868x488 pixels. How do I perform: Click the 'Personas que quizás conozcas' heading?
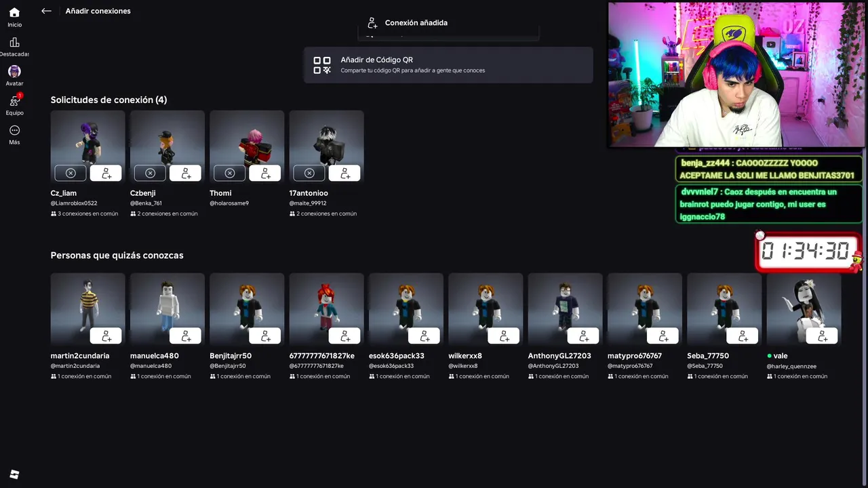pos(117,256)
